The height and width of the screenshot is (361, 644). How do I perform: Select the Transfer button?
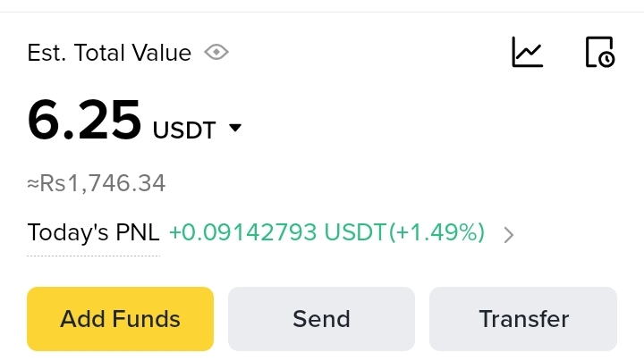(523, 319)
